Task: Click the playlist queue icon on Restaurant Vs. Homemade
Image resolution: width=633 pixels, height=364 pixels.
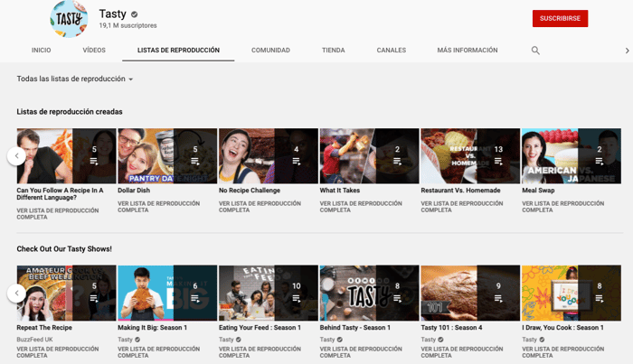Action: 498,162
